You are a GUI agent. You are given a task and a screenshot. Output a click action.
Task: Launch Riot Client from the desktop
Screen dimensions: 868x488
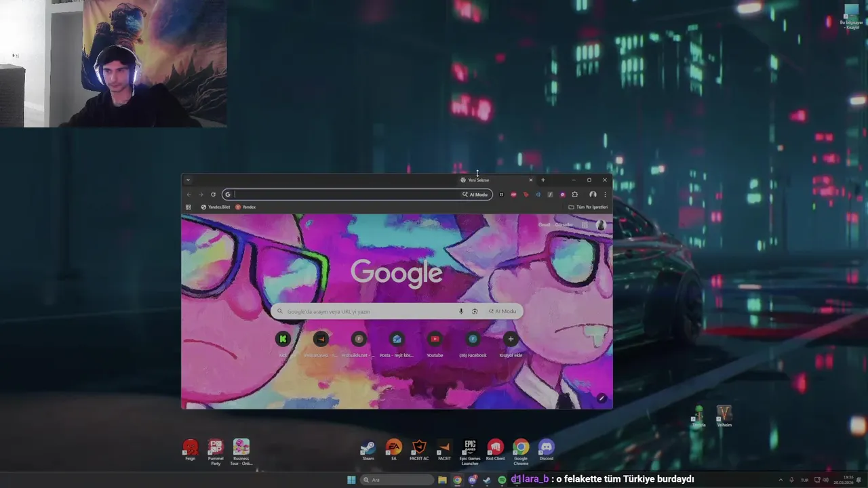(496, 450)
